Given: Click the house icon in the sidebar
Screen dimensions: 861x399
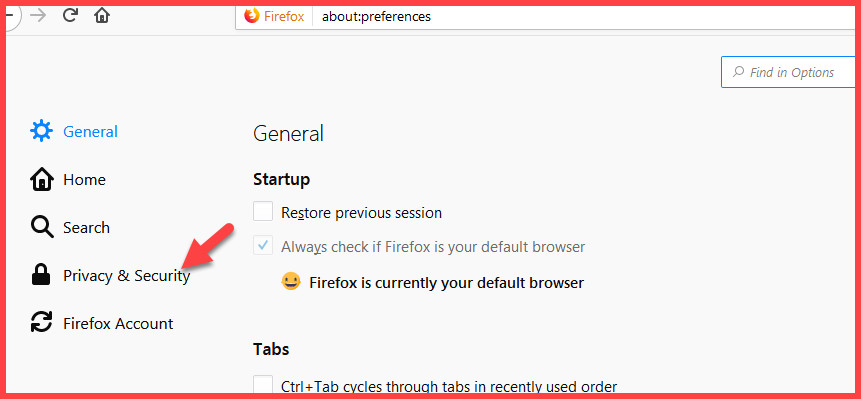Looking at the screenshot, I should click(x=42, y=179).
